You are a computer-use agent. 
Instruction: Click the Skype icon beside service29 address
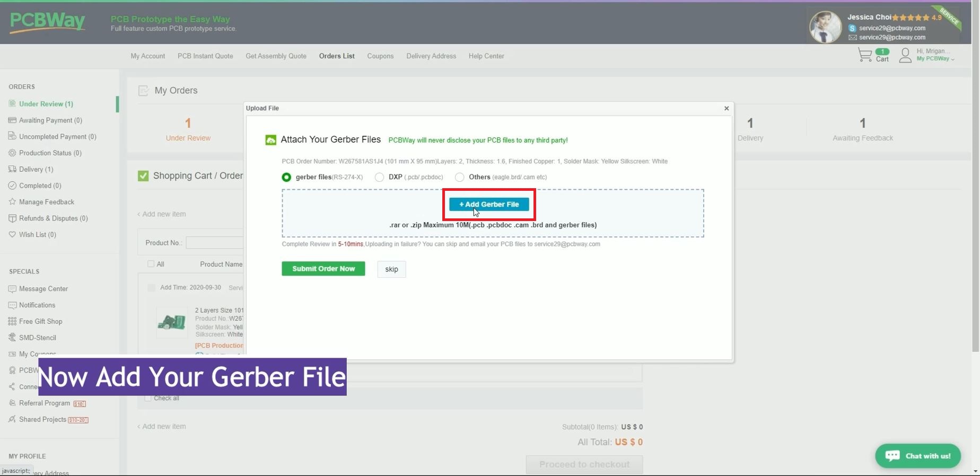pyautogui.click(x=852, y=28)
